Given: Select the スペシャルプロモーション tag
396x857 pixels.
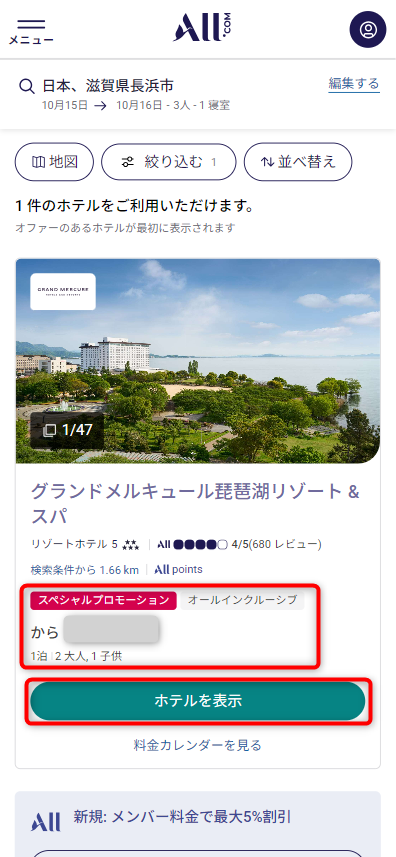Looking at the screenshot, I should click(x=104, y=600).
